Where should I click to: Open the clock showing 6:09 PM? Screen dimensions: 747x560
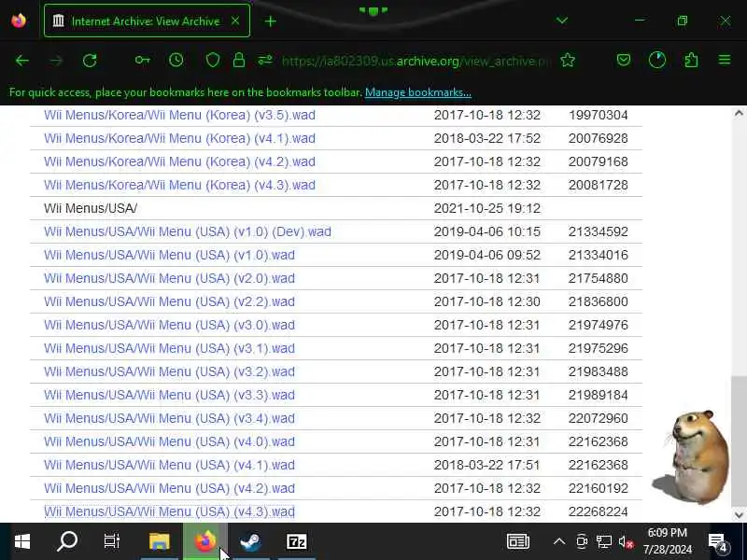pos(667,541)
